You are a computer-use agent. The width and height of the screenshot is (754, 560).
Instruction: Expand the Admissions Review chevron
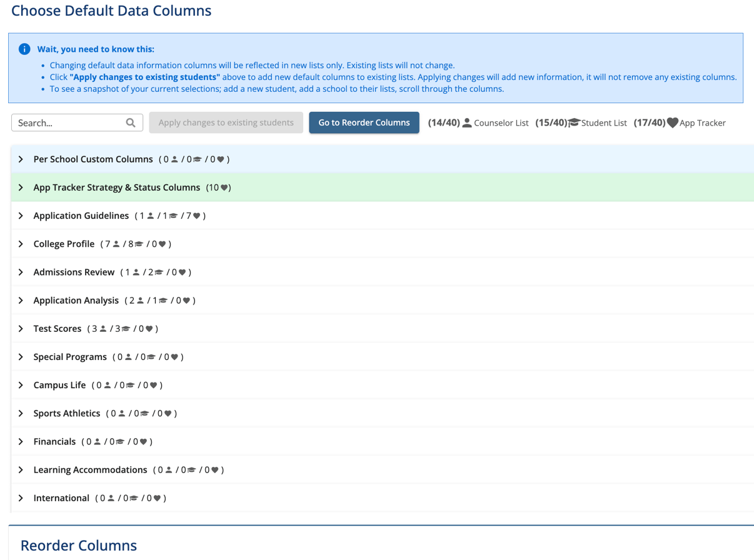(x=21, y=272)
